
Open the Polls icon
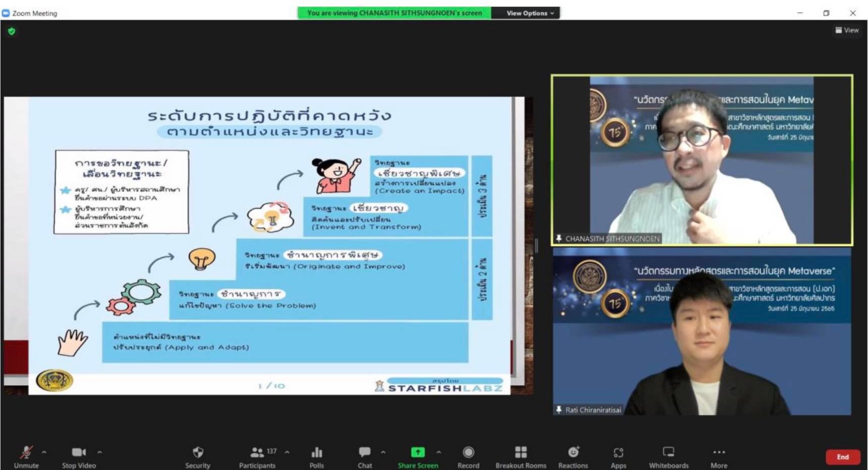click(317, 456)
